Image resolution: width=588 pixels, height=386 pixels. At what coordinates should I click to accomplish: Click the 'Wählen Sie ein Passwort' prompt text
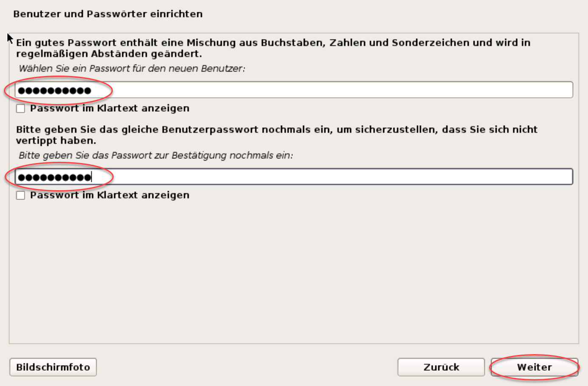pos(132,69)
